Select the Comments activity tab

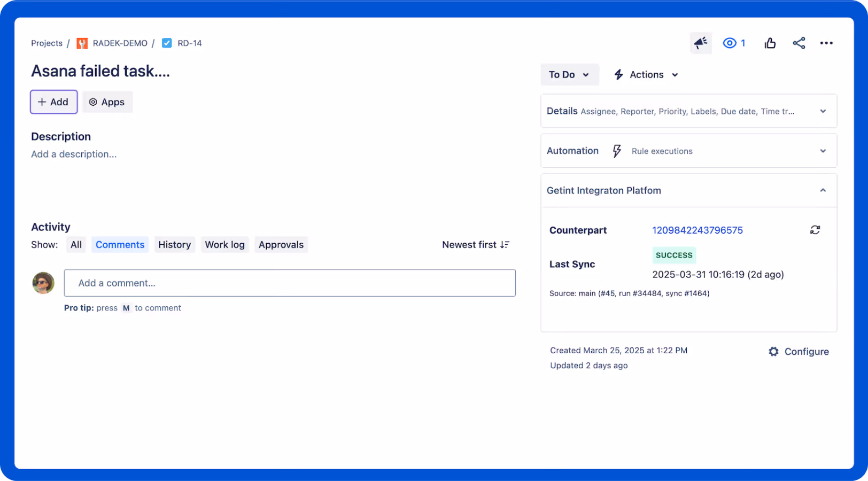(x=120, y=245)
